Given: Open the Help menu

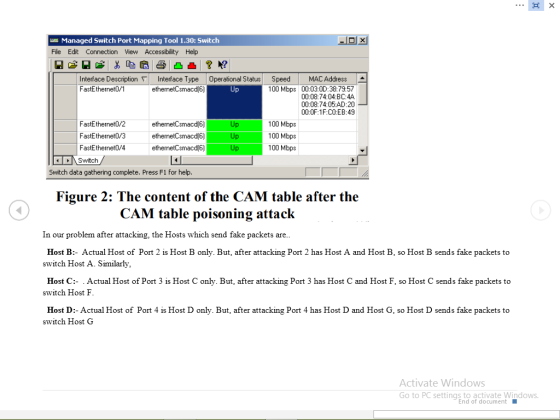Looking at the screenshot, I should coord(191,52).
